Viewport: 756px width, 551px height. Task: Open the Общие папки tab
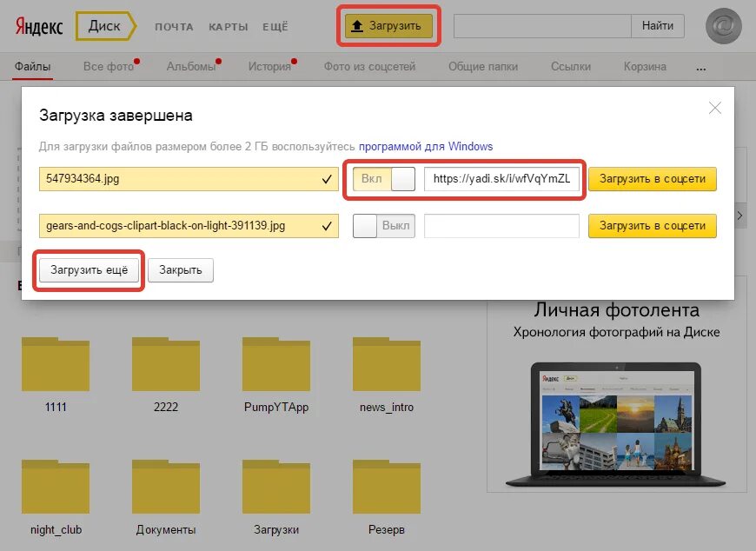[483, 67]
